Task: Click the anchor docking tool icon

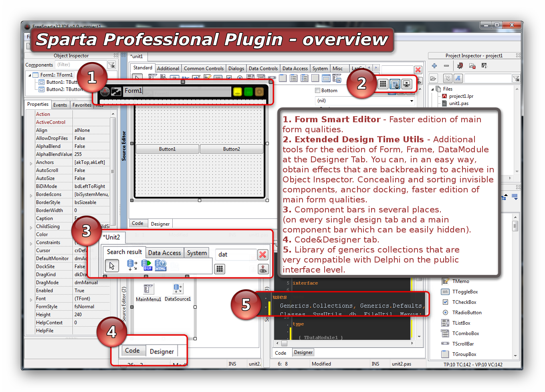Action: click(395, 84)
